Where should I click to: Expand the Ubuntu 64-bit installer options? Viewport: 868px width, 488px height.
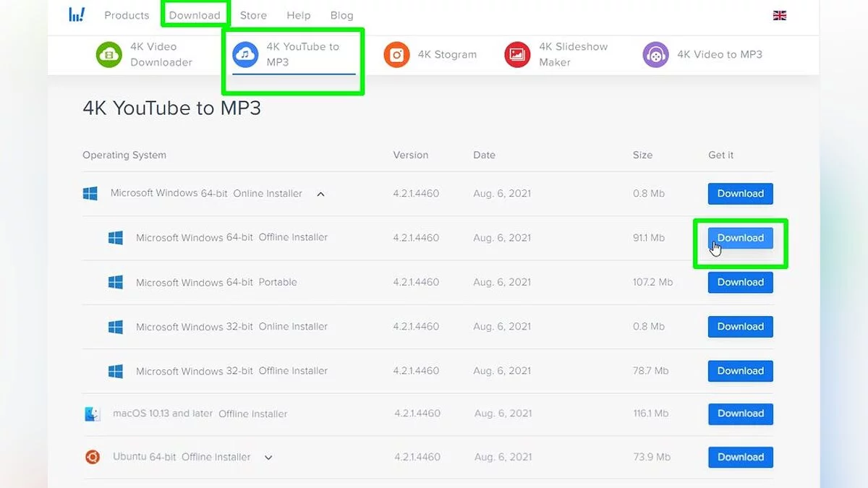tap(268, 458)
